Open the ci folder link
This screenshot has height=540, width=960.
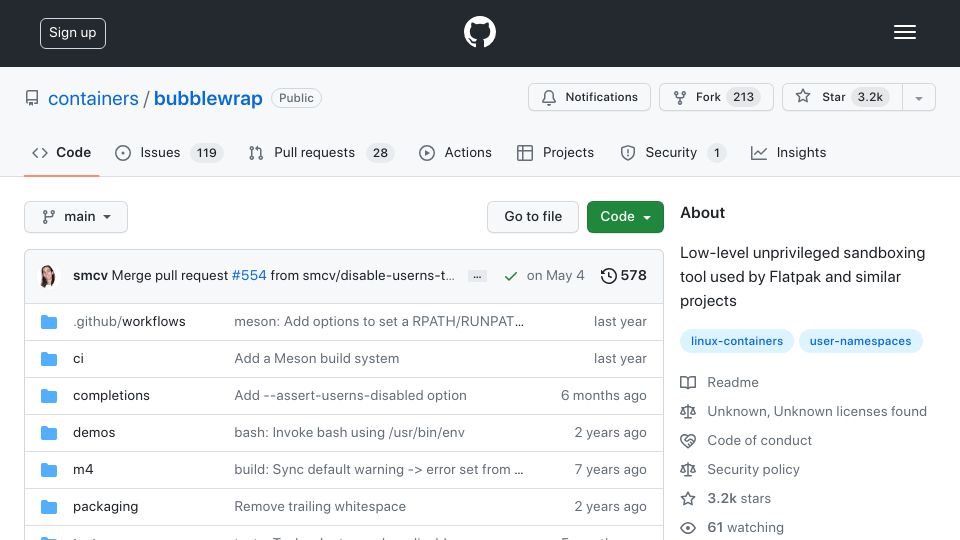[x=78, y=359]
